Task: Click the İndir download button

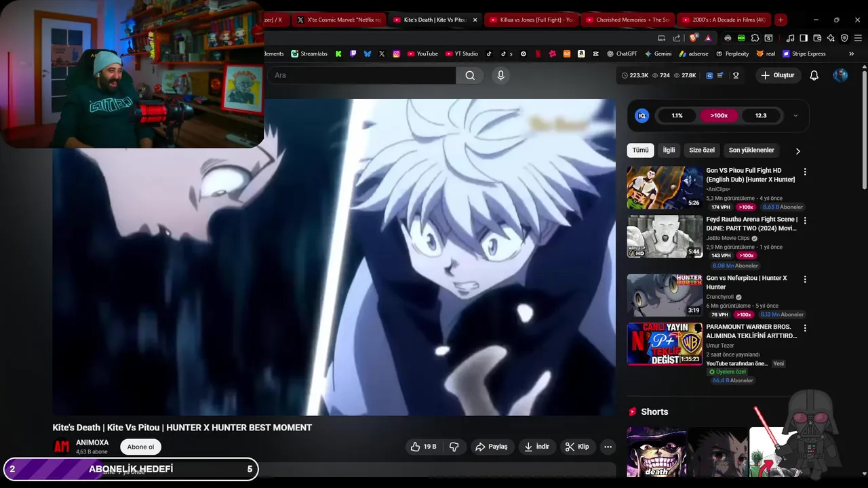Action: (536, 447)
